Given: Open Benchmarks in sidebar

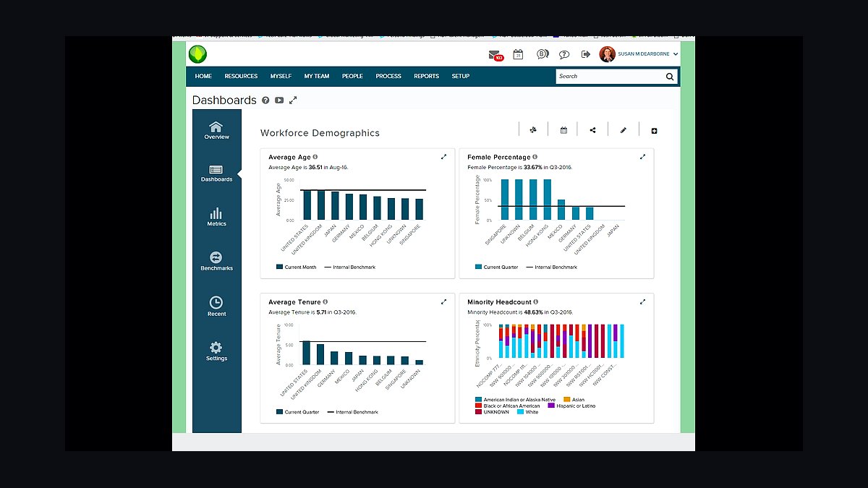Looking at the screenshot, I should click(216, 262).
